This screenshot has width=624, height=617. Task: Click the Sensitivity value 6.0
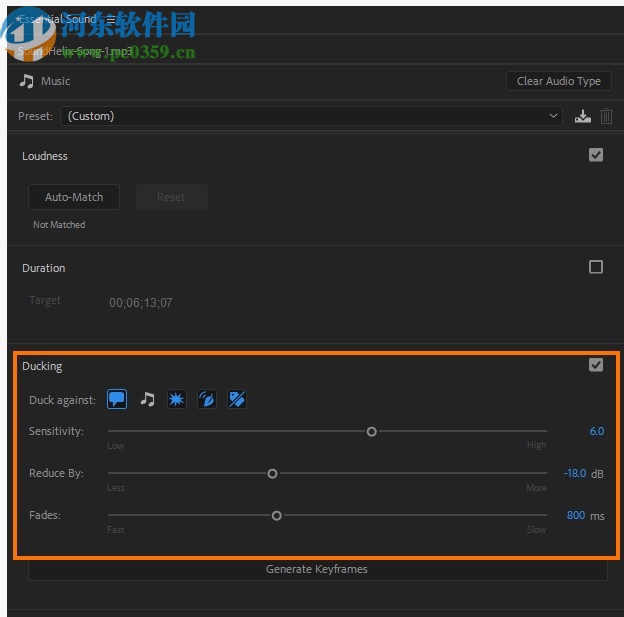click(597, 431)
